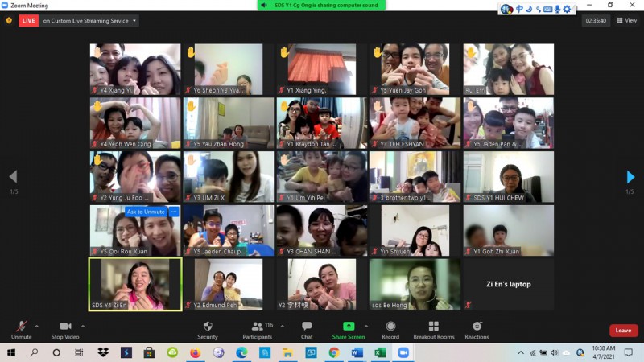Open Excel from the Windows taskbar
The width and height of the screenshot is (644, 362).
(x=380, y=352)
